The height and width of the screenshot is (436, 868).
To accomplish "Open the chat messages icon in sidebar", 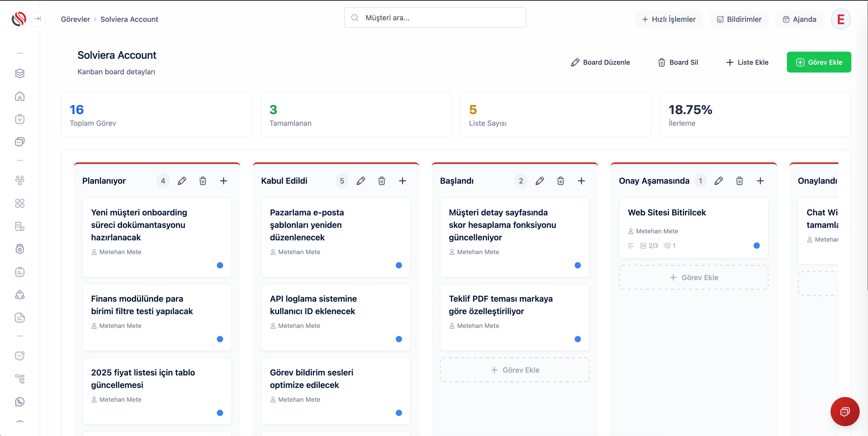I will pyautogui.click(x=20, y=141).
